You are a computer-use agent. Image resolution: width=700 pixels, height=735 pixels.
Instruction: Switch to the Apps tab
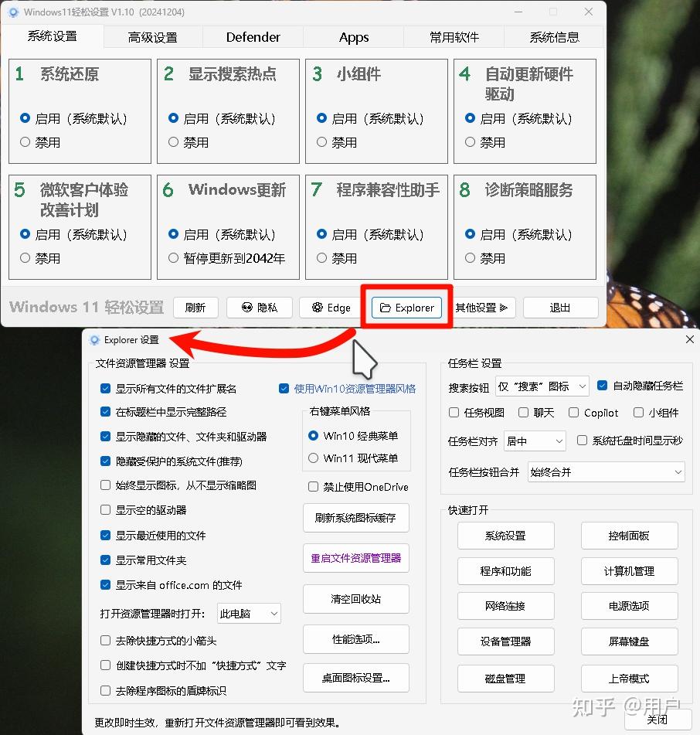coord(354,37)
